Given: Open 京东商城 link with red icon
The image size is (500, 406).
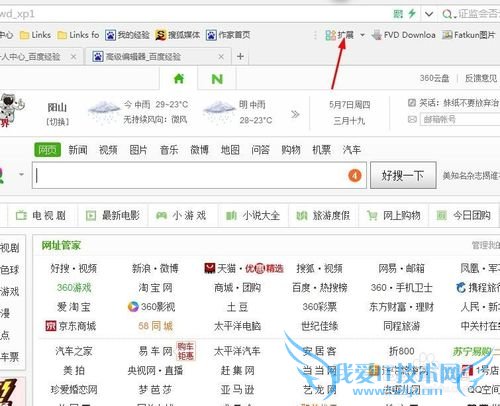Looking at the screenshot, I should pyautogui.click(x=71, y=326).
